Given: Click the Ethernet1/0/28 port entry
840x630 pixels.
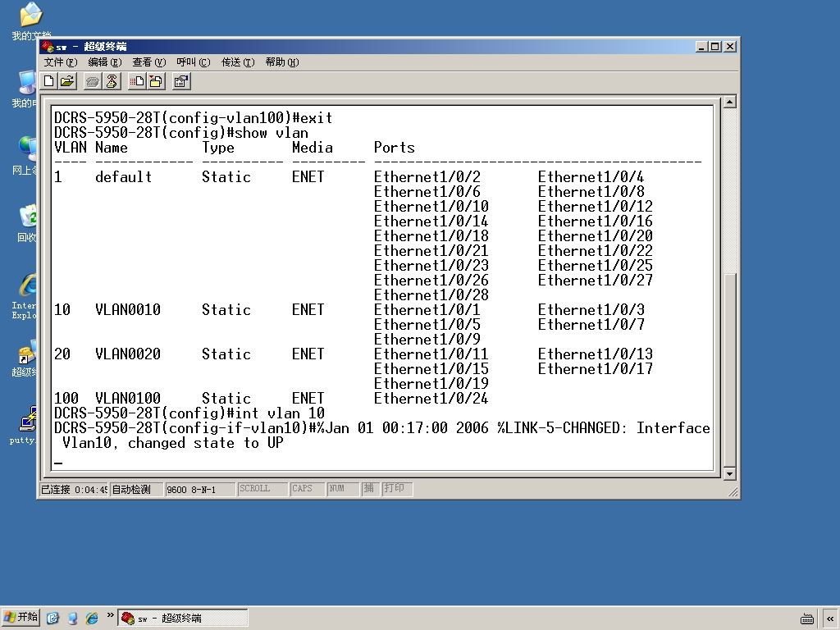Looking at the screenshot, I should click(x=431, y=295).
